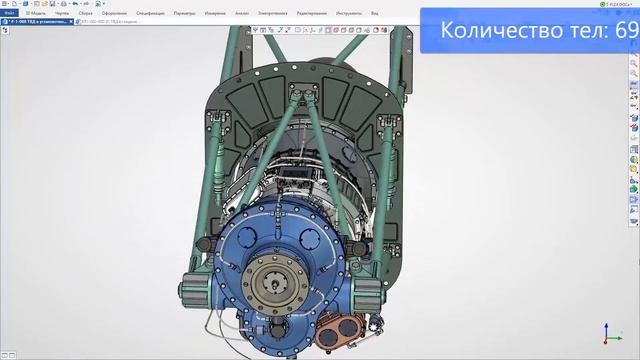This screenshot has height=360, width=640.
Task: Open the Оформление ribbon tab
Action: (x=114, y=13)
